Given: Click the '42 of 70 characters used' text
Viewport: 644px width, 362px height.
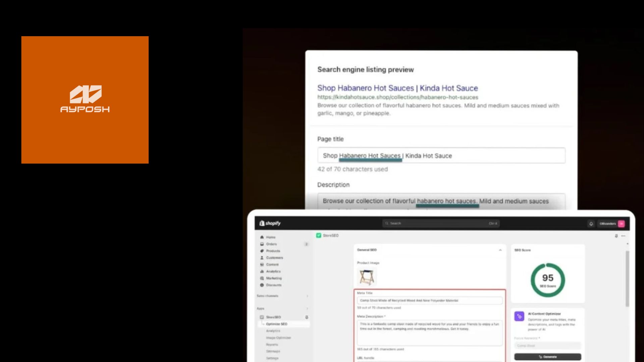Looking at the screenshot, I should point(353,169).
